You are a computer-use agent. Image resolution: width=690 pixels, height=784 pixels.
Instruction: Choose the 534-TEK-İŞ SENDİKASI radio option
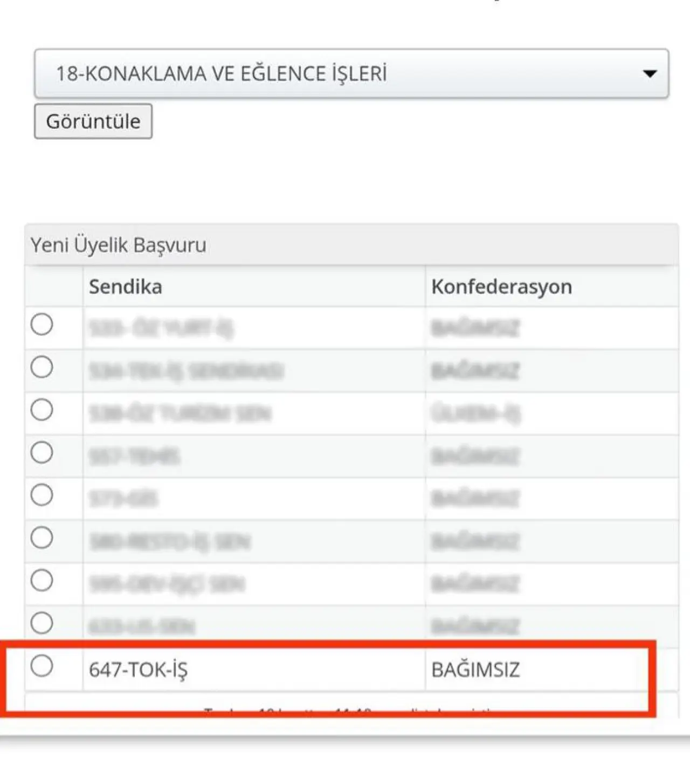click(x=42, y=367)
